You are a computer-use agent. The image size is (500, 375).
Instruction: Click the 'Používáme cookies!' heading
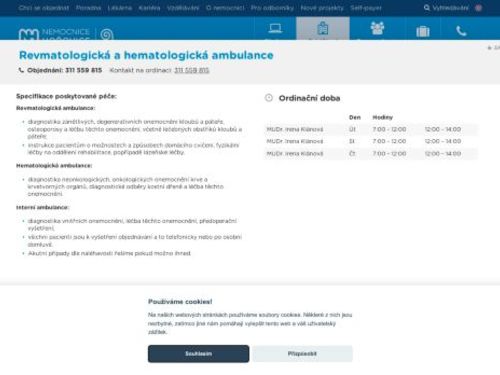[x=180, y=302]
